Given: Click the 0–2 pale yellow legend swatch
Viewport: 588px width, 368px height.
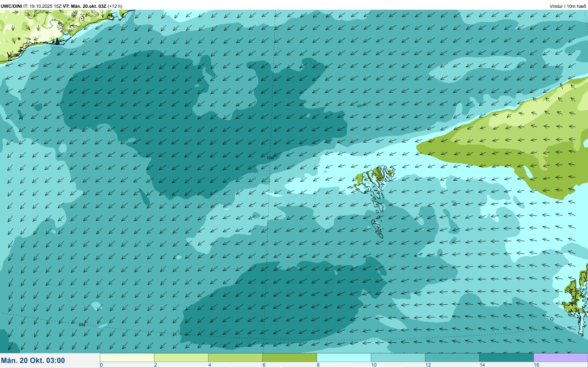Looking at the screenshot, I should click(x=127, y=357).
